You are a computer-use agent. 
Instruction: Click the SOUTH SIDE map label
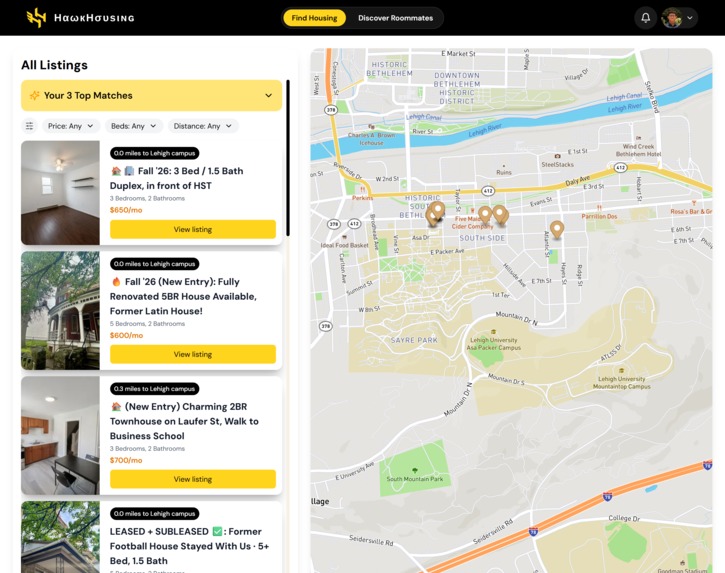pyautogui.click(x=482, y=238)
